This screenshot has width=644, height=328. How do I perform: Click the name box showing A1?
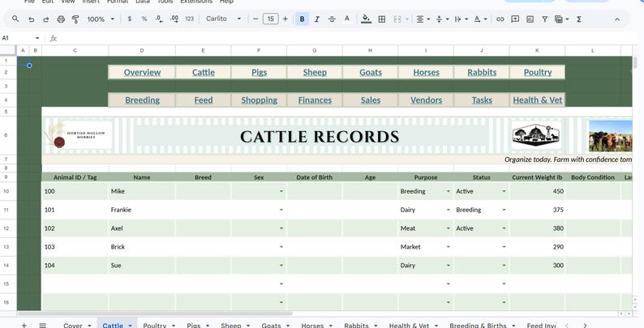20,38
